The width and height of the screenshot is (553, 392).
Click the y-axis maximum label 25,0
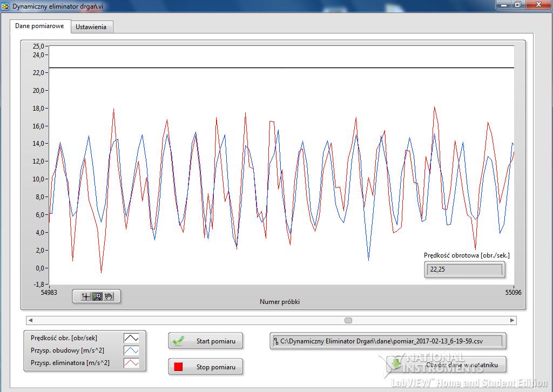click(x=38, y=46)
